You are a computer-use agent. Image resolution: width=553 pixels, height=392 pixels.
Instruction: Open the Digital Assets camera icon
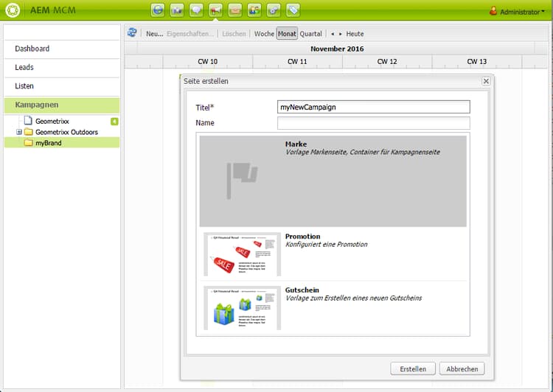[x=177, y=10]
